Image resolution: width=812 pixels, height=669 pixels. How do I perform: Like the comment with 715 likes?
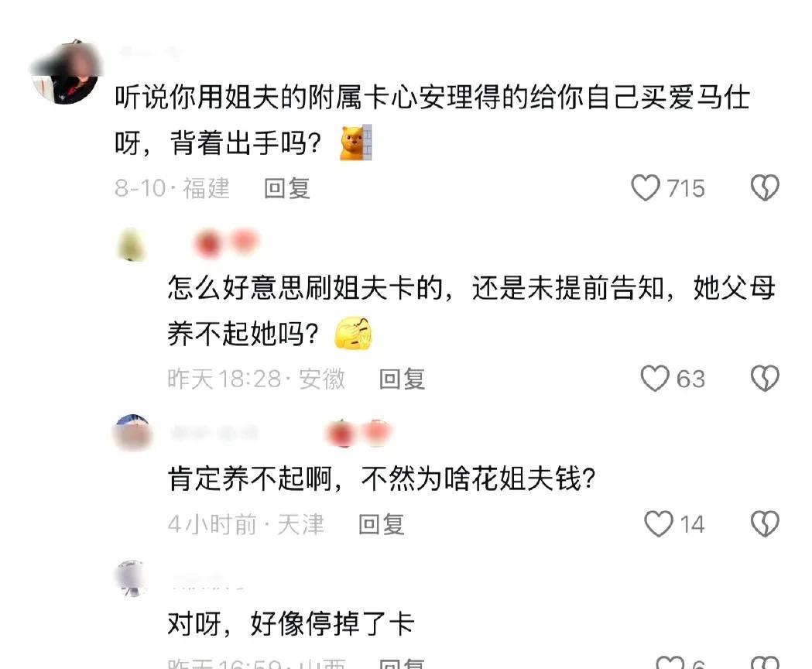[x=645, y=187]
